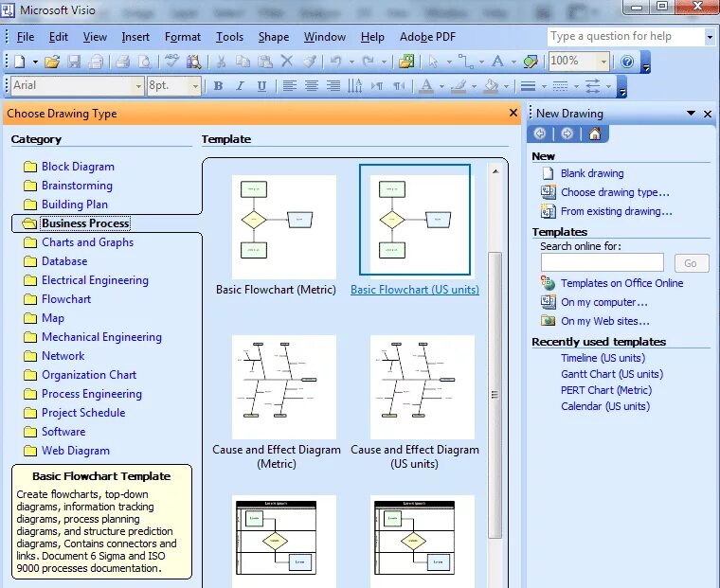Viewport: 720px width, 588px height.
Task: Expand the Line Pattern dropdown arrow
Action: point(576,86)
